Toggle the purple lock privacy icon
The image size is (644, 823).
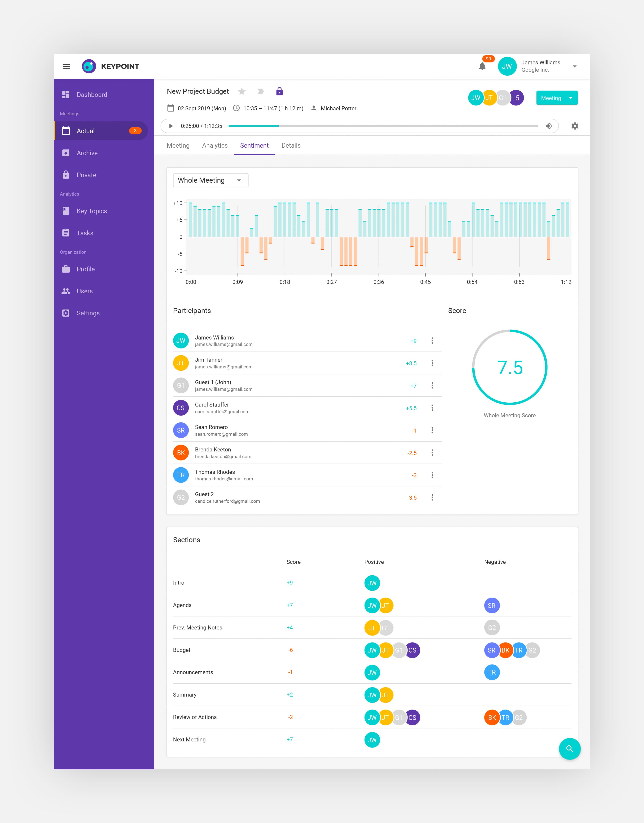pos(279,91)
